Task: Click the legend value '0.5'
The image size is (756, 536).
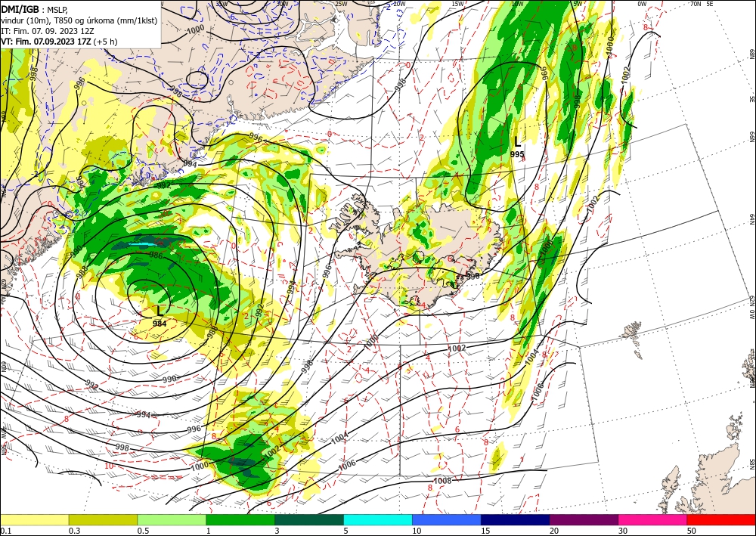Action: click(x=143, y=531)
